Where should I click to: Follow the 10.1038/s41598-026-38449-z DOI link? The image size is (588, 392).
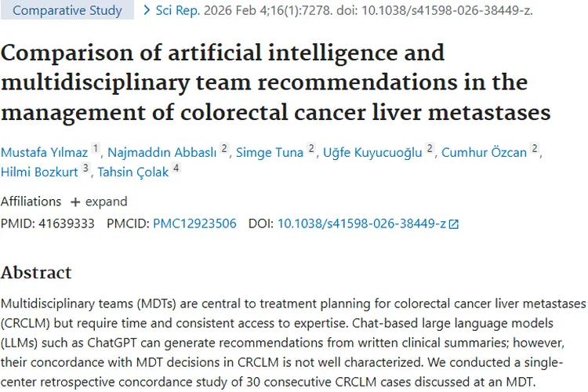(361, 223)
